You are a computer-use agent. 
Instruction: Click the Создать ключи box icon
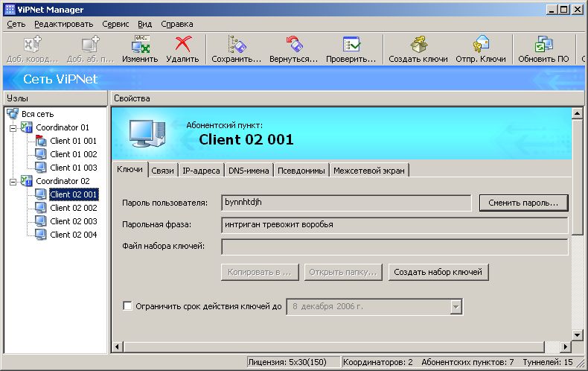(418, 44)
